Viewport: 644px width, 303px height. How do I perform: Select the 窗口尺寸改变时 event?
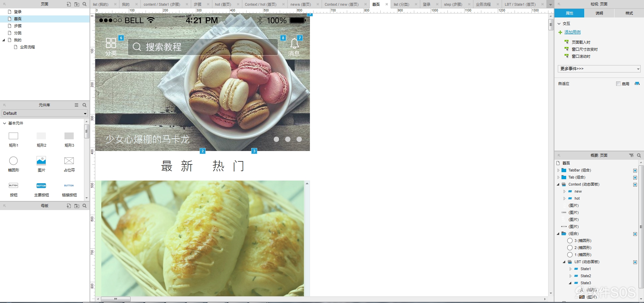pyautogui.click(x=585, y=49)
